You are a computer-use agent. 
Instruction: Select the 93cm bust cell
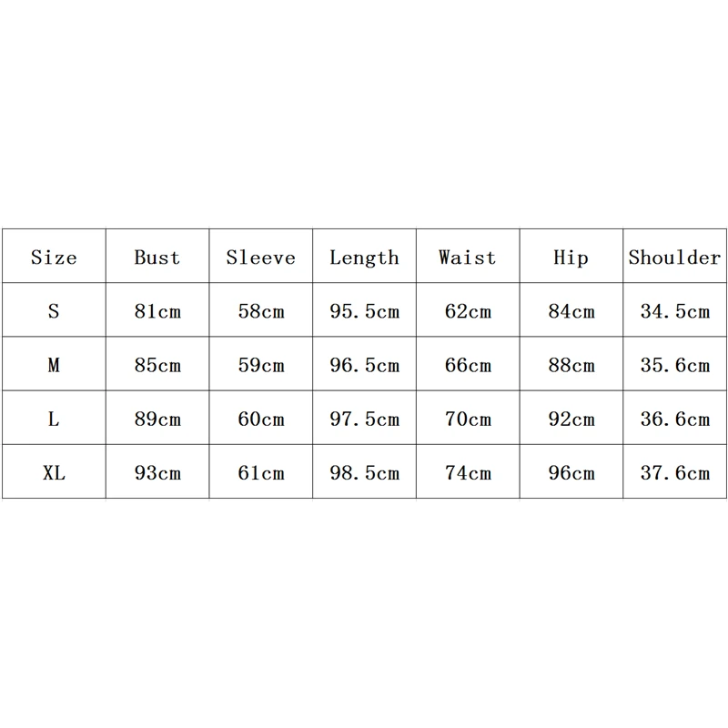(157, 473)
